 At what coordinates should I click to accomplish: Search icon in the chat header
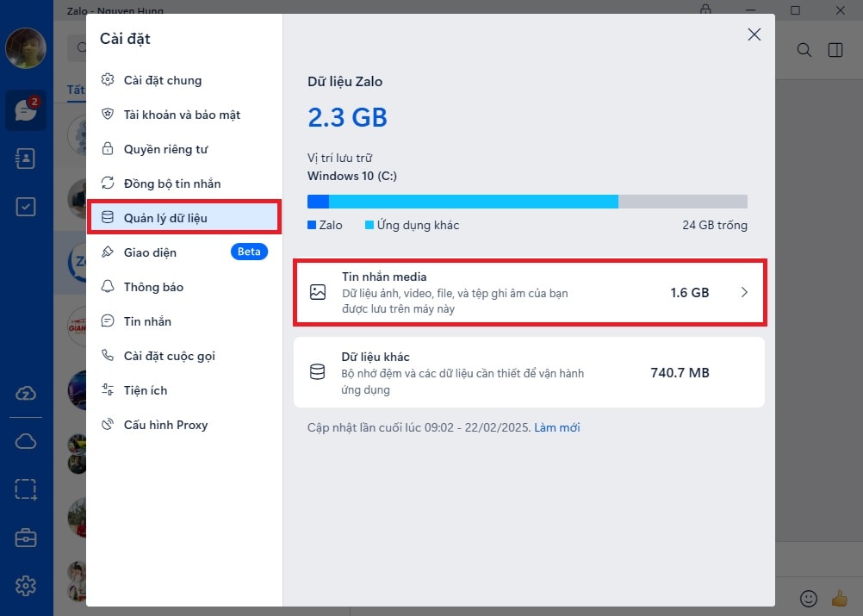coord(804,50)
